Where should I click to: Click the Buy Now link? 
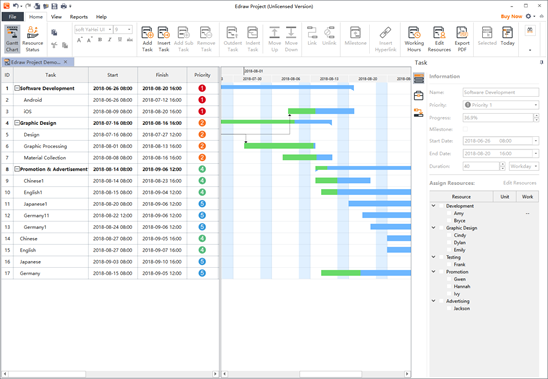511,16
